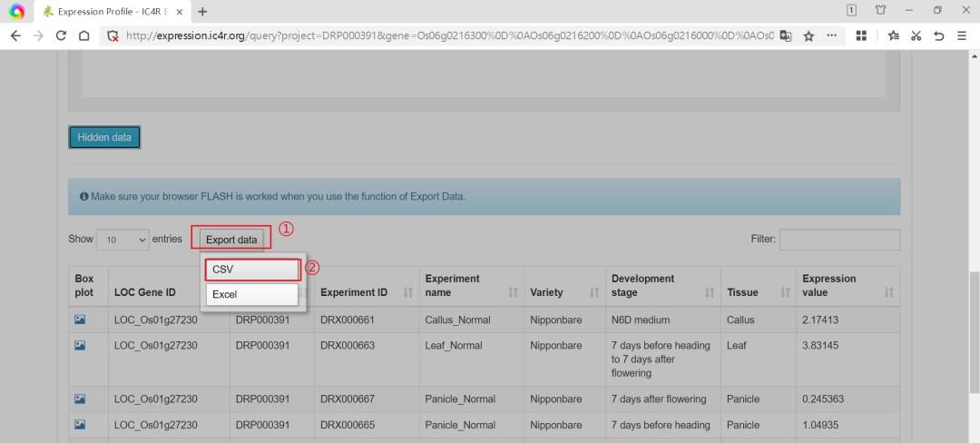Open box plot for the Leaf_Normal row
Screen dimensions: 980x443
[x=80, y=346]
